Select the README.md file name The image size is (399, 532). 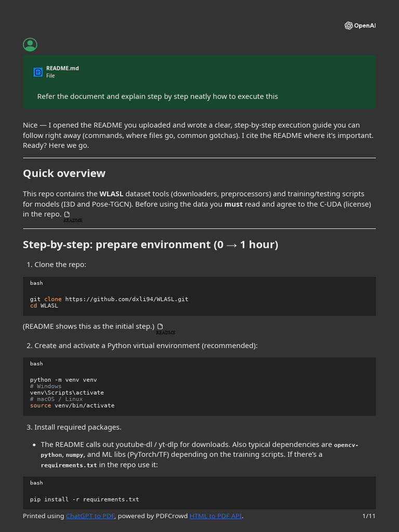tap(62, 68)
